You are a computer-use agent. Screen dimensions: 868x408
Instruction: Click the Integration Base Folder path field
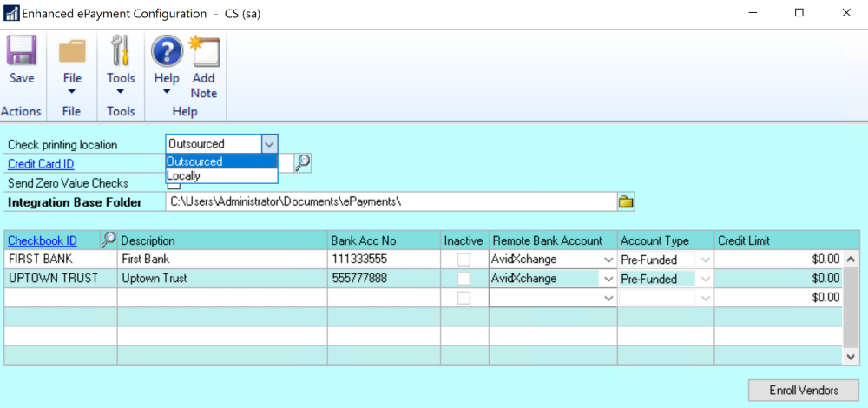pyautogui.click(x=391, y=202)
